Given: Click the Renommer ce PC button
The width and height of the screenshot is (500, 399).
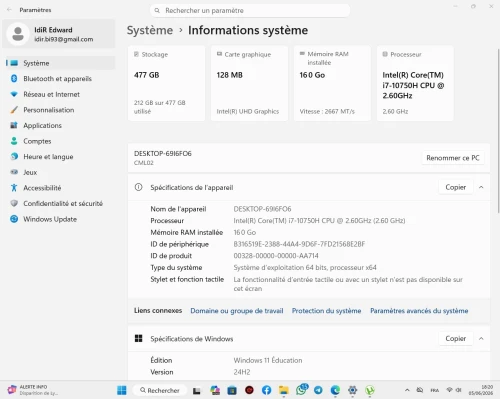Looking at the screenshot, I should tap(453, 158).
